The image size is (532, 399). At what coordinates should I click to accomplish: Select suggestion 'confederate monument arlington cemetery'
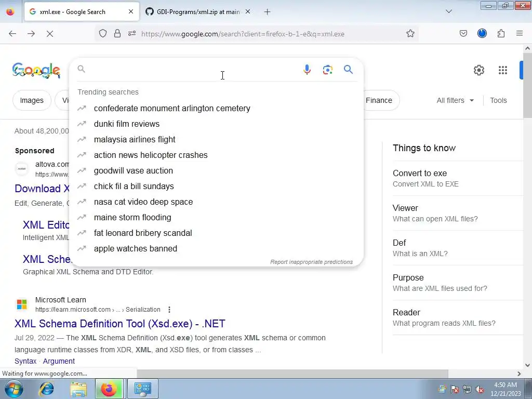[x=216, y=108]
